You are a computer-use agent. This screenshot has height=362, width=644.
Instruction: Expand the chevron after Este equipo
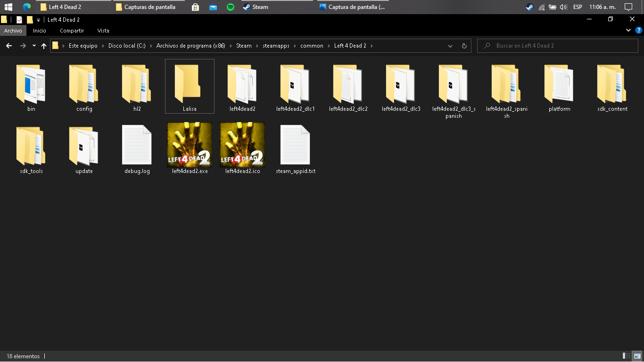(x=103, y=46)
